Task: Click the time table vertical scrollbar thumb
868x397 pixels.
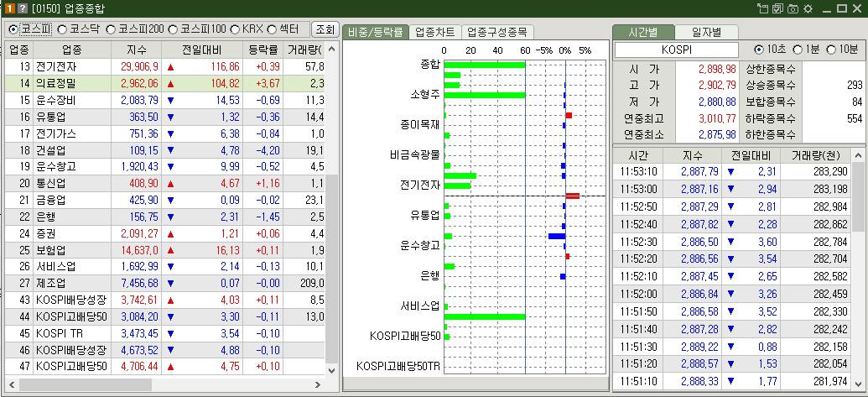Action: click(x=857, y=196)
